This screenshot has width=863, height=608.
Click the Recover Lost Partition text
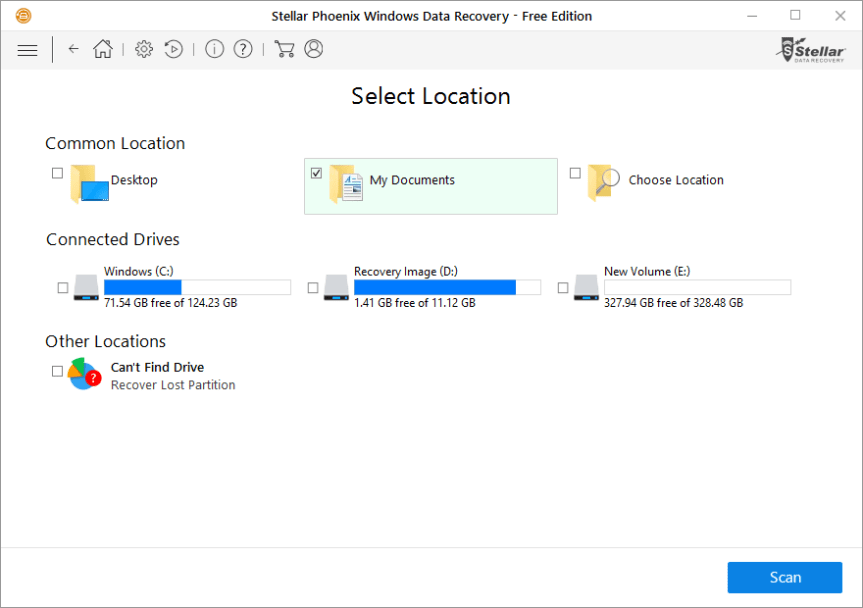point(173,385)
